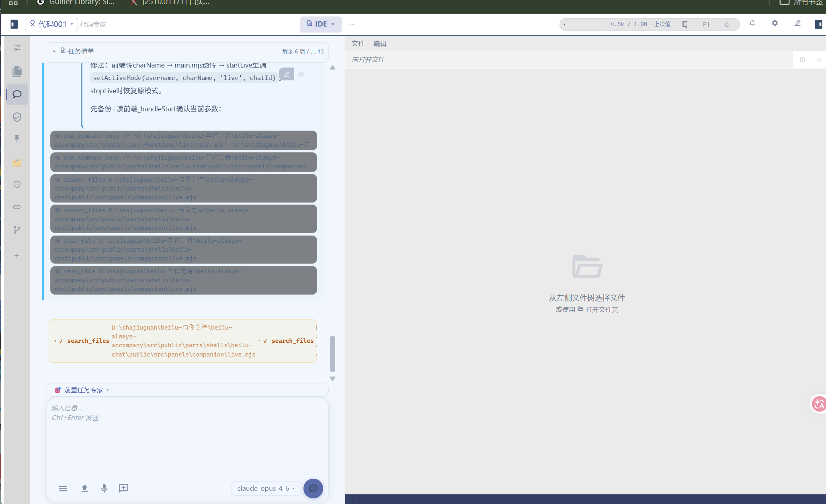Click the upload file icon
This screenshot has width=826, height=504.
pos(84,488)
